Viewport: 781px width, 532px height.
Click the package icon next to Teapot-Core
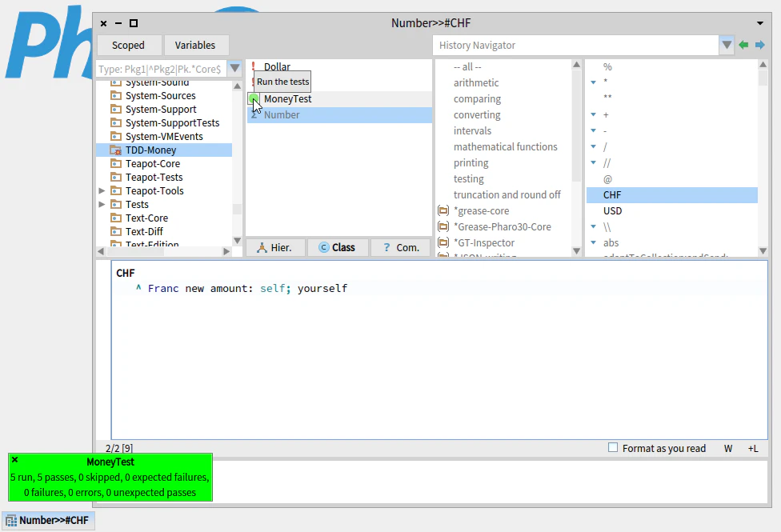coord(115,163)
